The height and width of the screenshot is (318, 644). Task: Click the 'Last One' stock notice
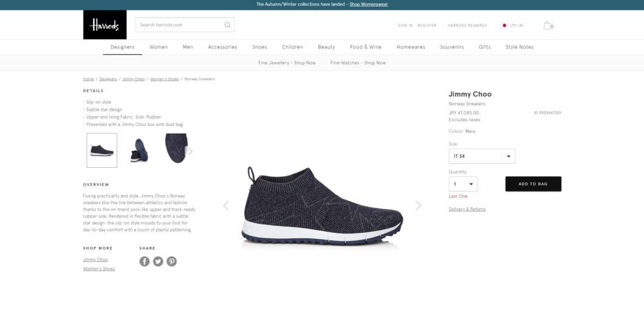pyautogui.click(x=458, y=196)
